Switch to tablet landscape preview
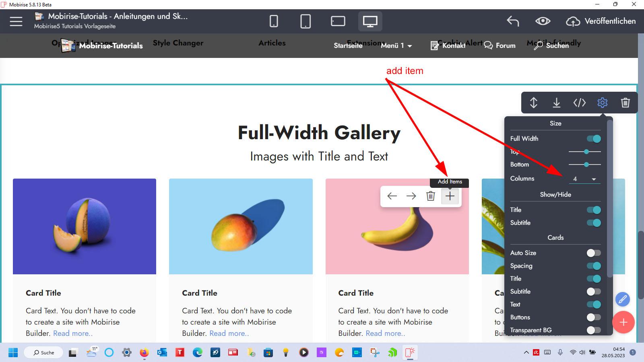This screenshot has width=644, height=362. [338, 21]
